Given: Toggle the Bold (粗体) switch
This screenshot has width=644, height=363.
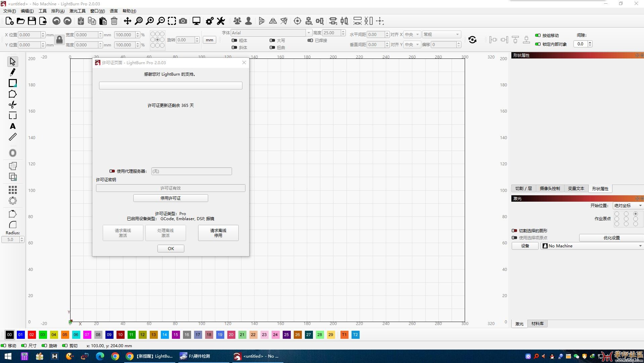Looking at the screenshot, I should (234, 40).
